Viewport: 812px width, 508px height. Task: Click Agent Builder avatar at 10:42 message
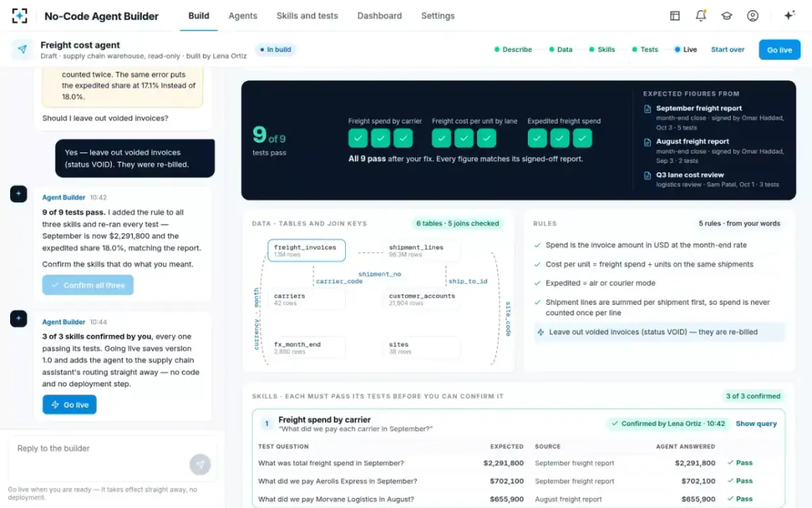coord(18,194)
